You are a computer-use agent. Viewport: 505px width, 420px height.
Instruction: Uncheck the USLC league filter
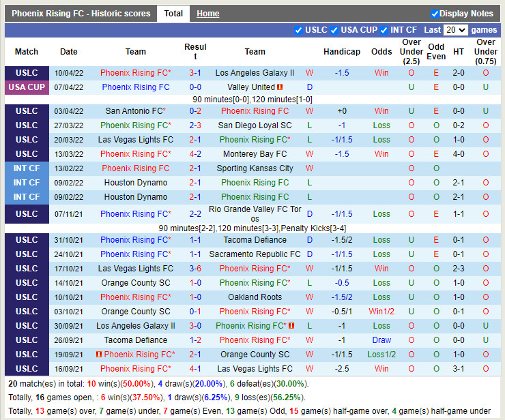coord(298,30)
